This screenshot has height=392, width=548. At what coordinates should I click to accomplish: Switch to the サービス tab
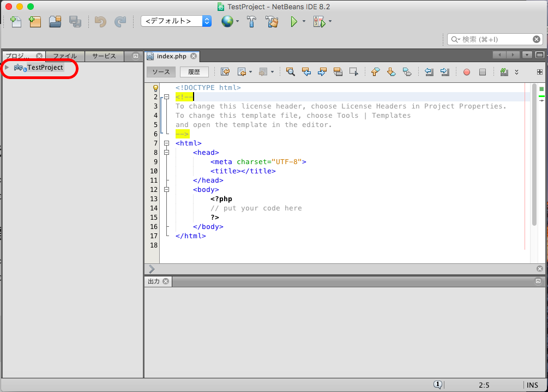104,56
